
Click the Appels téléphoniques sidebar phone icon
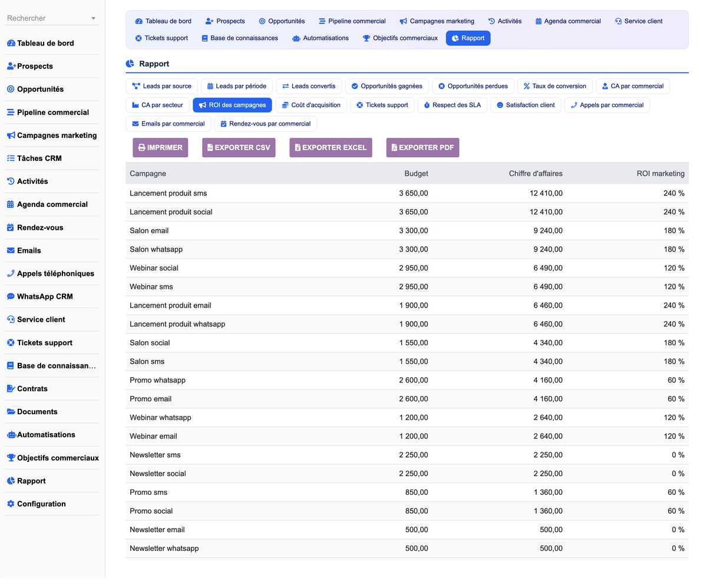point(11,273)
